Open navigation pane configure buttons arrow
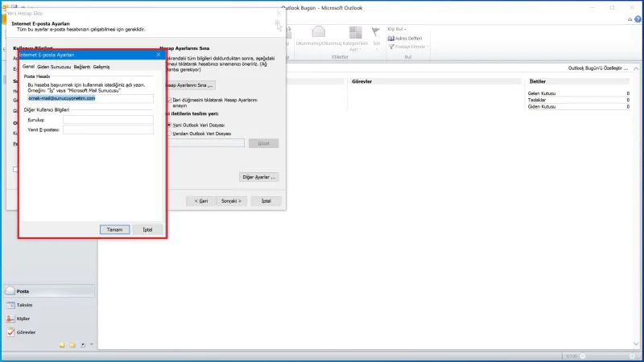Image resolution: width=644 pixels, height=362 pixels. (x=91, y=345)
